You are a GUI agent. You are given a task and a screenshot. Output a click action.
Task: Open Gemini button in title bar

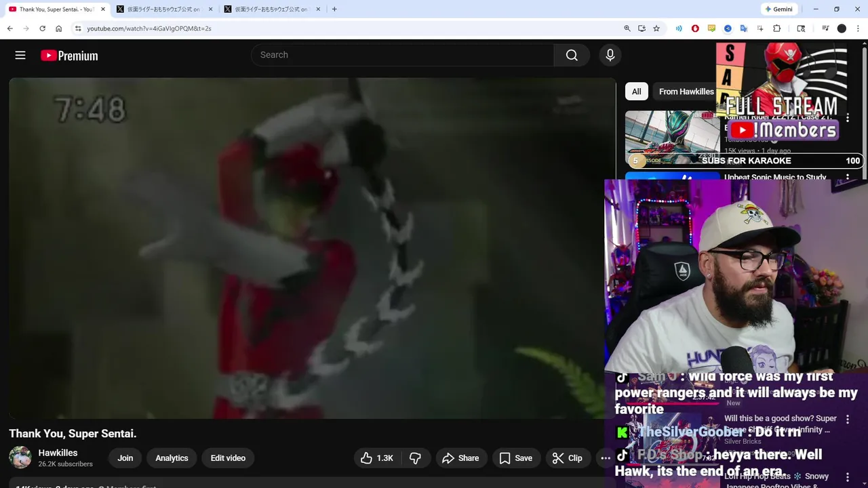point(778,9)
